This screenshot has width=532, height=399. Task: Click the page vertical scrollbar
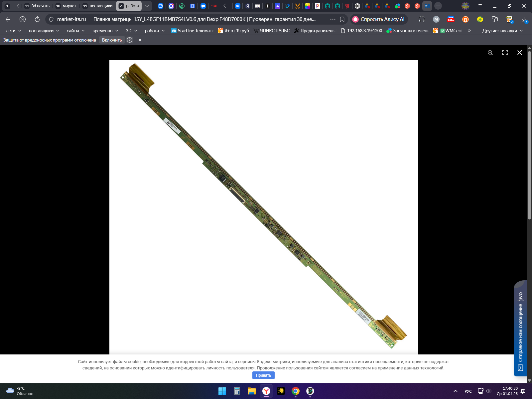tap(529, 133)
